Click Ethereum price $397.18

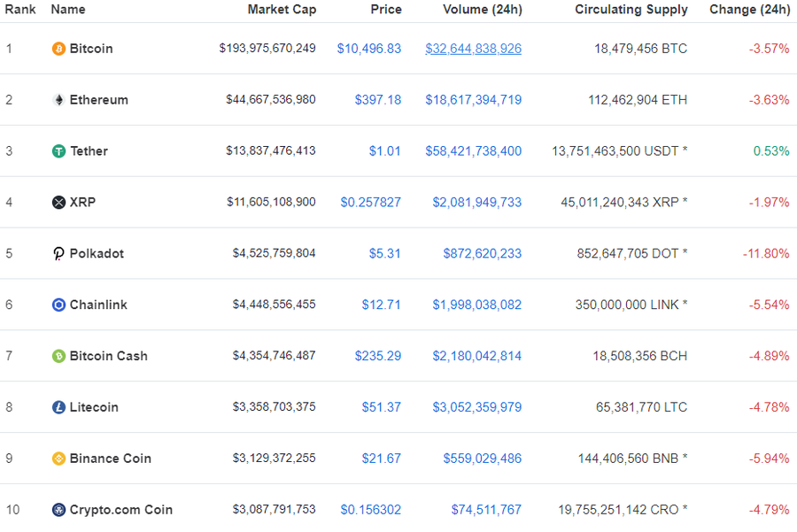click(x=378, y=100)
